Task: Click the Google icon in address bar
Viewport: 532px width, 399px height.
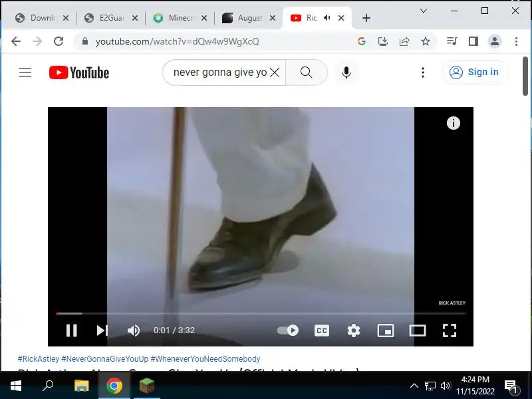Action: point(362,41)
